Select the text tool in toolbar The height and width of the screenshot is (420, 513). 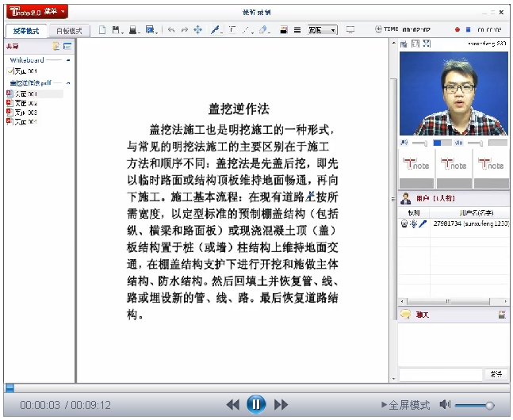232,30
